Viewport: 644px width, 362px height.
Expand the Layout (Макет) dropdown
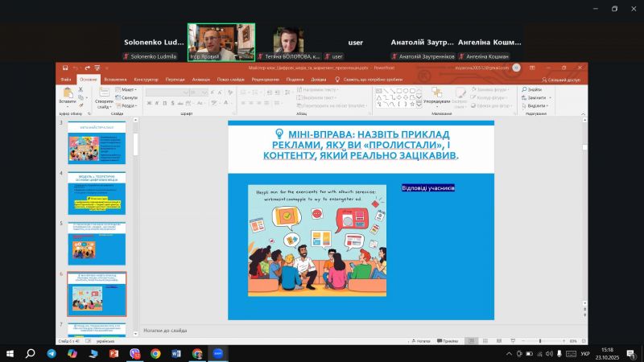click(129, 89)
